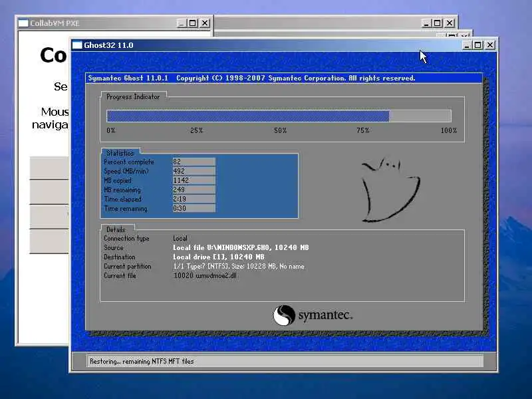The width and height of the screenshot is (532, 399).
Task: Click the 'Local drive [1], 10240 MB' text
Action: pos(219,257)
